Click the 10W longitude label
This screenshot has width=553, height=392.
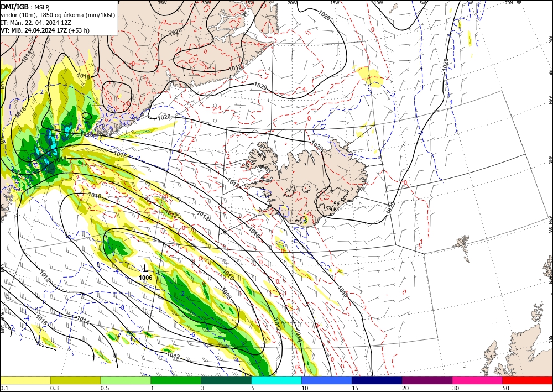click(x=378, y=2)
